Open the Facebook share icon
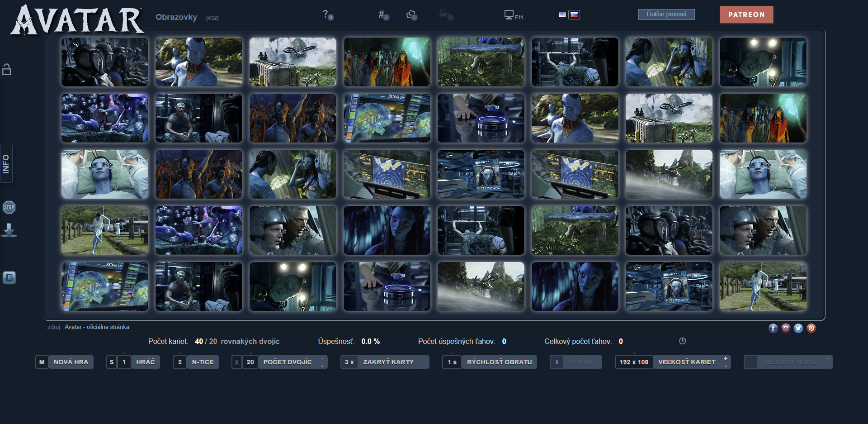The width and height of the screenshot is (868, 424). (x=773, y=328)
